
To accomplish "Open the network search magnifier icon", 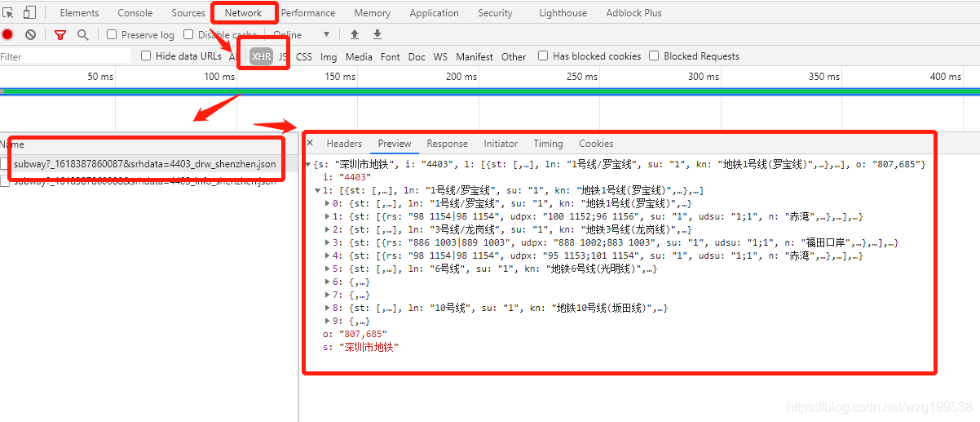I will click(82, 34).
